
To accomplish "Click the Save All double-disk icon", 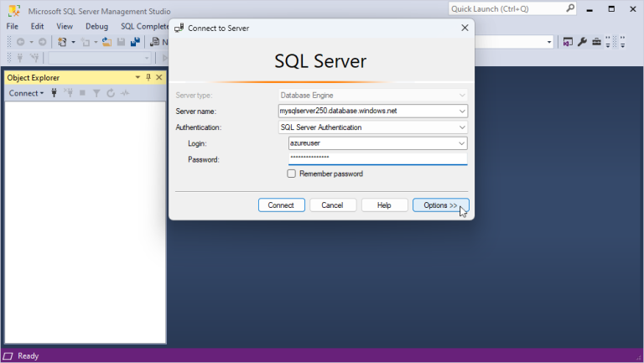I will 135,42.
